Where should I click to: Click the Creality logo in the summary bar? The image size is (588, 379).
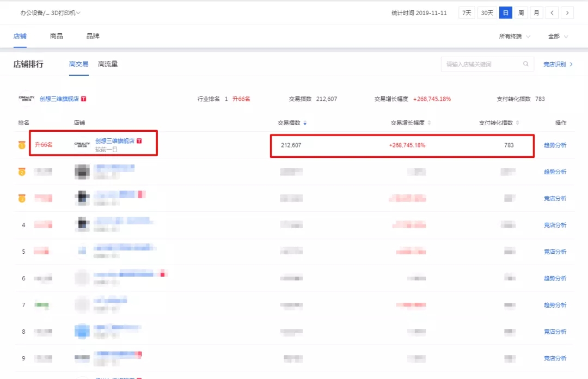point(26,99)
